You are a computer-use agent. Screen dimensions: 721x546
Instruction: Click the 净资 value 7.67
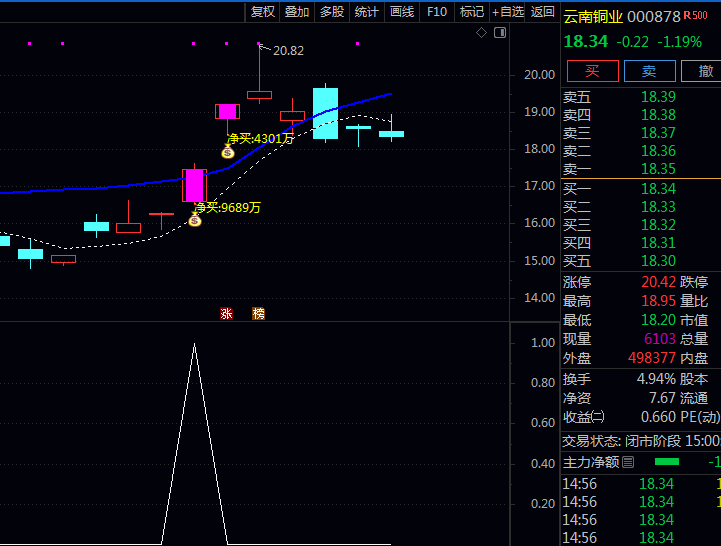[662, 398]
